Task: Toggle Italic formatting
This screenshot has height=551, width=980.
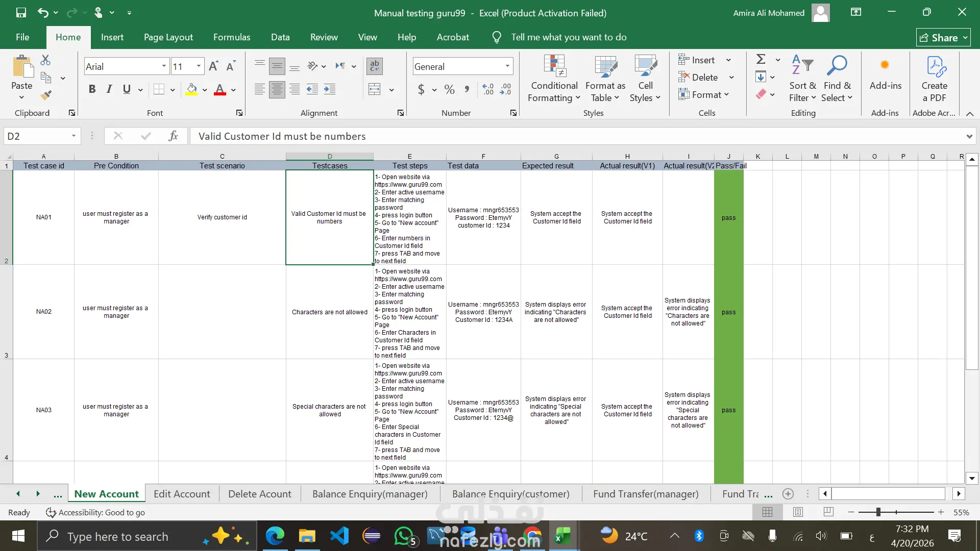Action: click(x=109, y=90)
